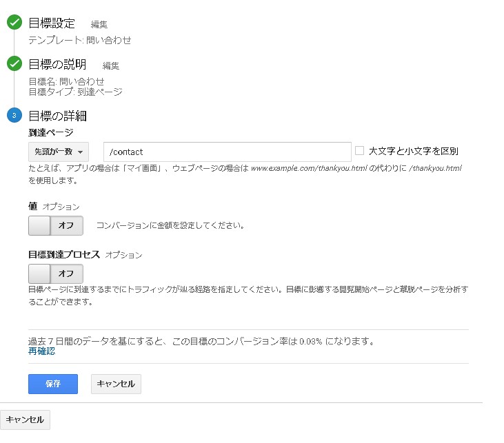Open 編集 link next to 目標の説明
Screen dimensions: 504x443
111,66
